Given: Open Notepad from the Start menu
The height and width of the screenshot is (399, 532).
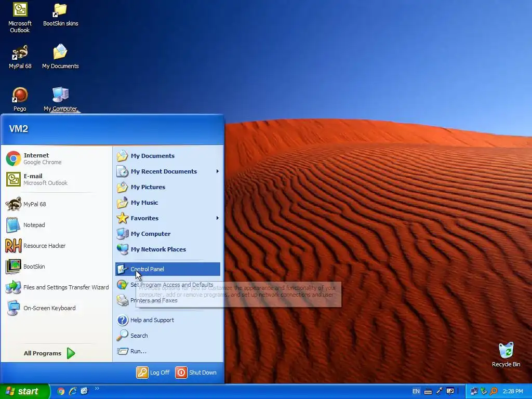Looking at the screenshot, I should 56,225.
